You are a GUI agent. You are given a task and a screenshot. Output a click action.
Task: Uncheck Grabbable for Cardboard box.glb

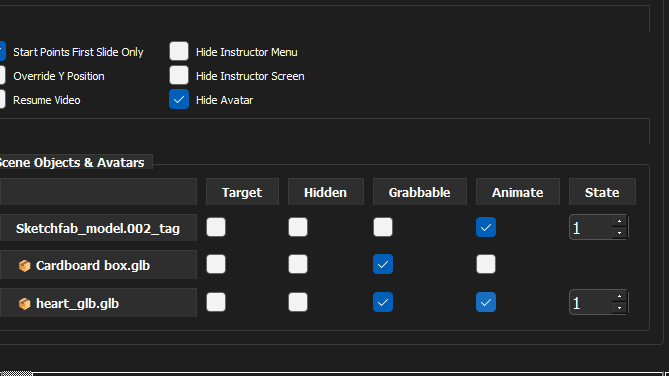[x=383, y=264]
